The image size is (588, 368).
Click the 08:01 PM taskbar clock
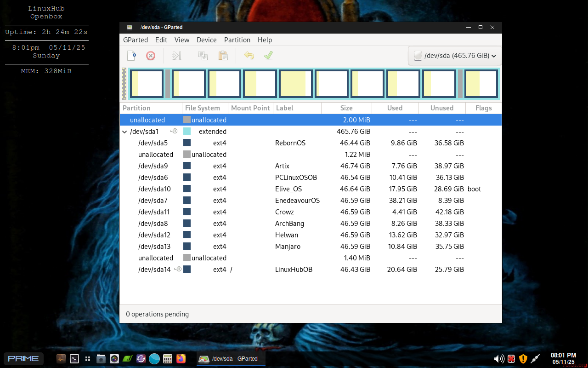pyautogui.click(x=563, y=359)
